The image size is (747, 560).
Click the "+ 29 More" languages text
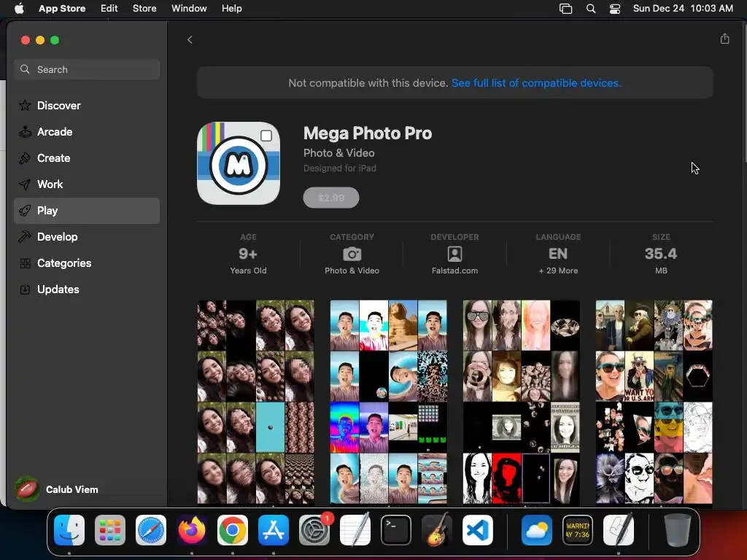click(558, 271)
